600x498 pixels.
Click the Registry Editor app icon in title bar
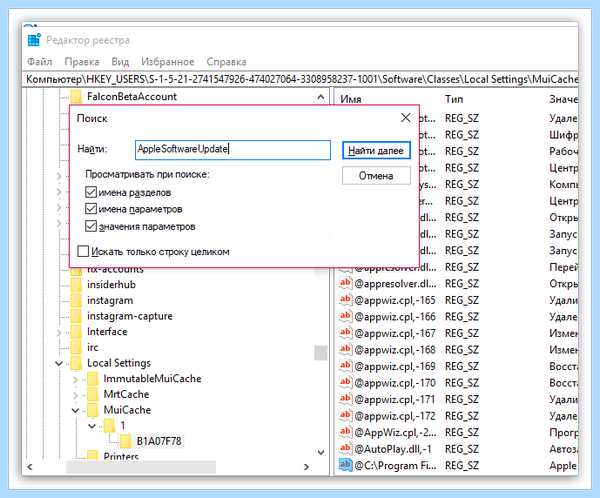coord(34,40)
